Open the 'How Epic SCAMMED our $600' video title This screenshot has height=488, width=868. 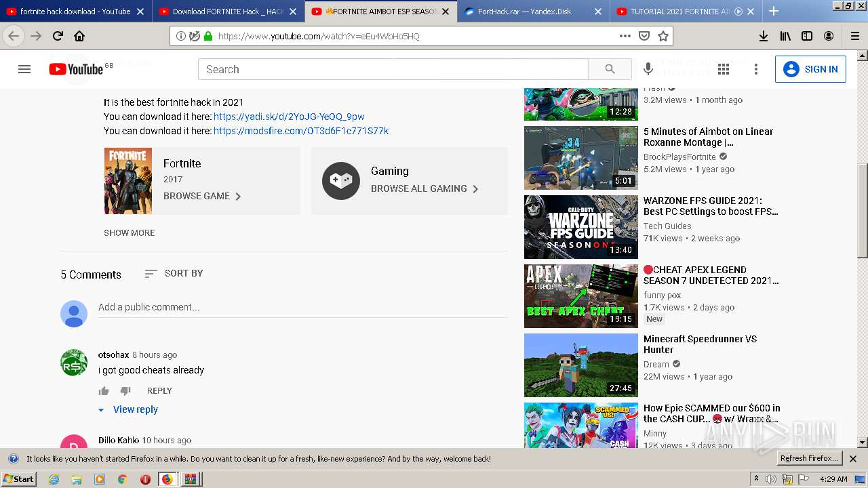(712, 413)
